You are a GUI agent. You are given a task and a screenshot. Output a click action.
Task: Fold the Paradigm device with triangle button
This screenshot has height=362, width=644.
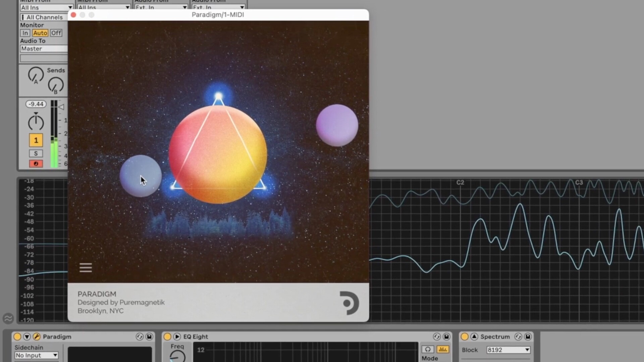coord(27,337)
